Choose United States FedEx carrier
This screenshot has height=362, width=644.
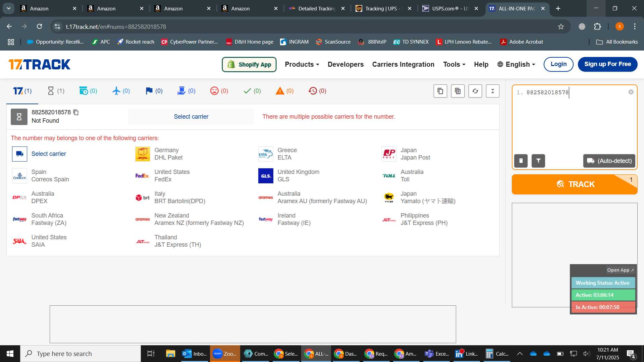click(x=162, y=176)
